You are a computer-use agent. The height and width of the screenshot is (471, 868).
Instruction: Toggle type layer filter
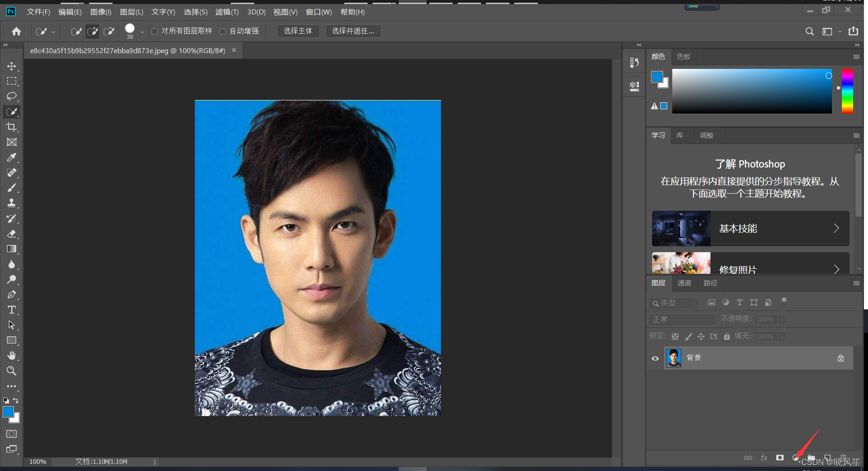pyautogui.click(x=740, y=303)
